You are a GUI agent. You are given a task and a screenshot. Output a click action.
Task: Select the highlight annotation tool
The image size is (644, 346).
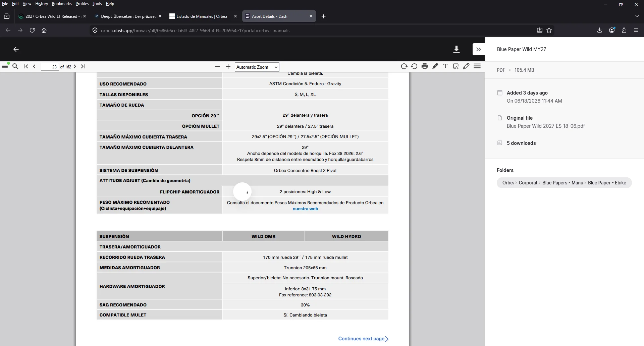coord(435,66)
